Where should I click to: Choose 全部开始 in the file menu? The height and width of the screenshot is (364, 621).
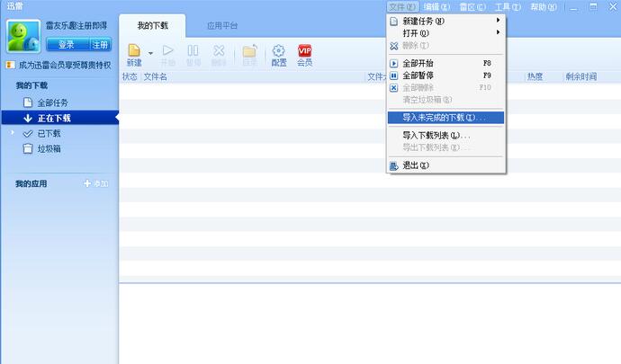[445, 63]
